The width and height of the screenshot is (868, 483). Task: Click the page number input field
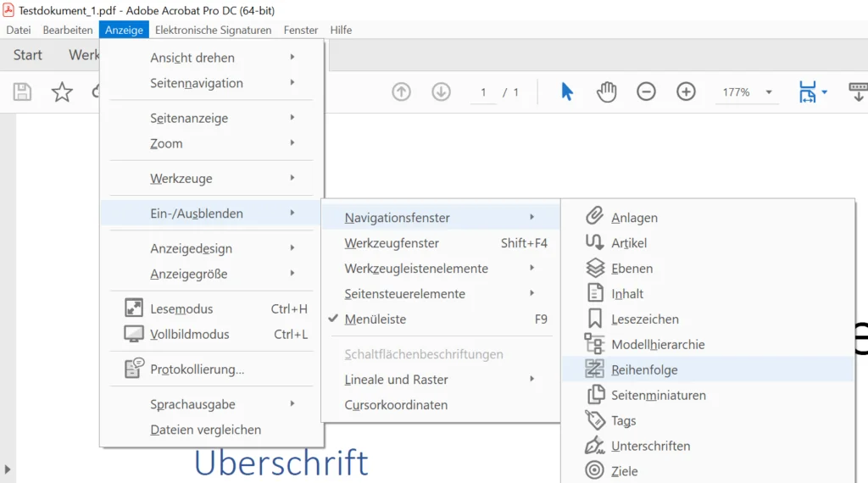(483, 92)
